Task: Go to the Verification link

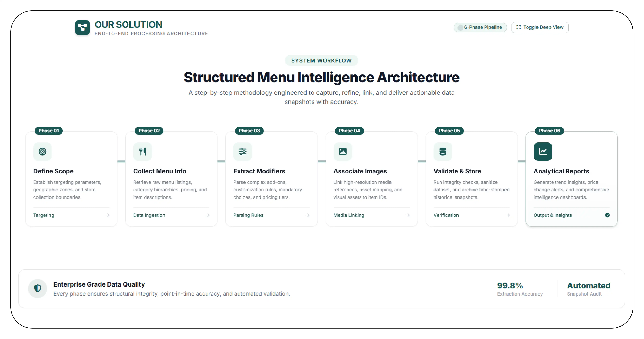Action: pyautogui.click(x=446, y=215)
